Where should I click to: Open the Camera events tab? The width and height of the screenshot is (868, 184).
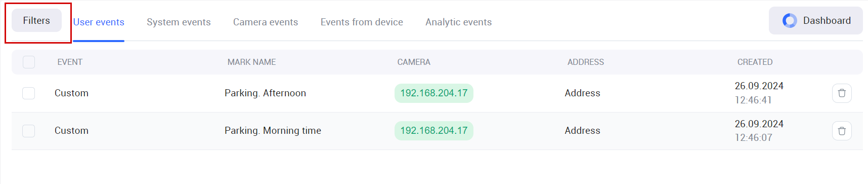pos(266,22)
